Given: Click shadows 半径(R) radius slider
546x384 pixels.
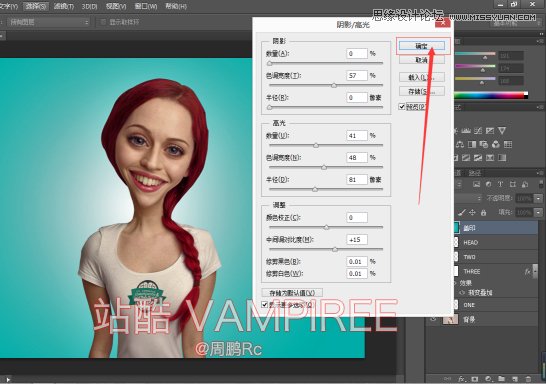Looking at the screenshot, I should [326, 107].
